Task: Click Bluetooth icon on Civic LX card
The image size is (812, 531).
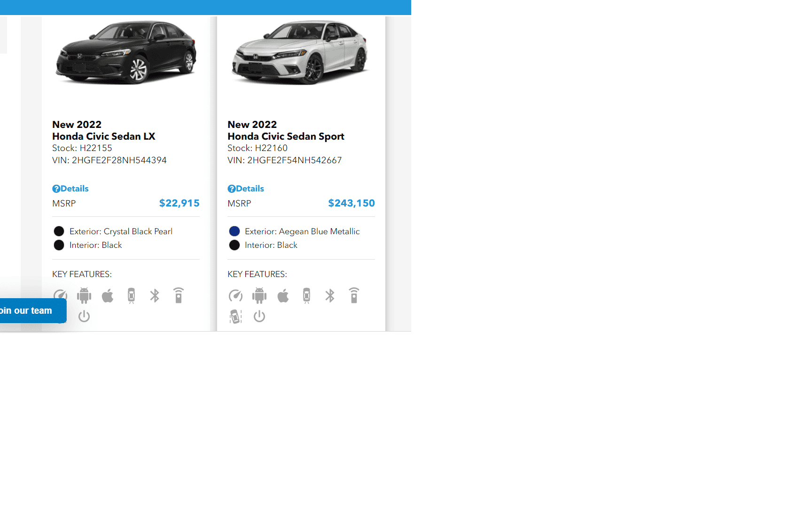Action: click(155, 296)
